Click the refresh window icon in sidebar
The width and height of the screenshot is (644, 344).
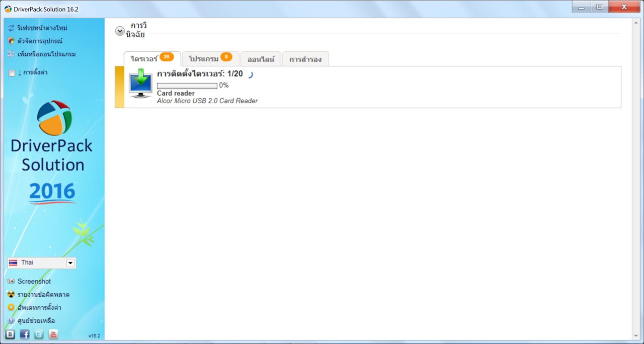11,28
